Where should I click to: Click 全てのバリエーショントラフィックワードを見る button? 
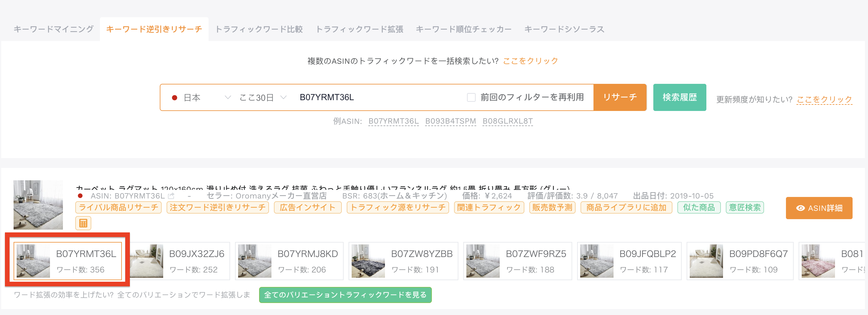point(345,295)
